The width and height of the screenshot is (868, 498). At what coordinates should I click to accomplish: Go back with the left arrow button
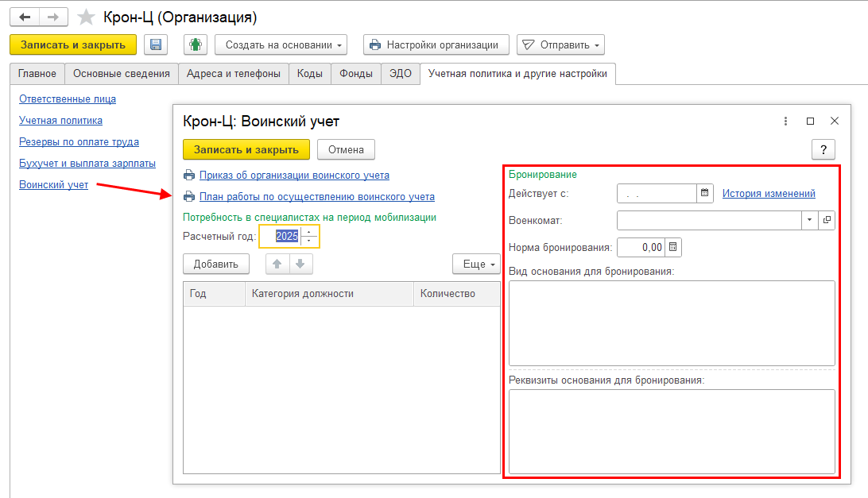25,17
